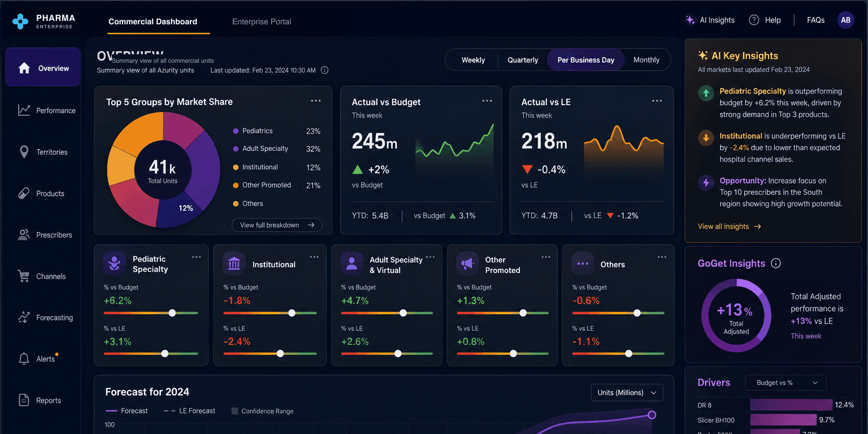Switch period to Monthly
The image size is (868, 434).
click(x=646, y=60)
